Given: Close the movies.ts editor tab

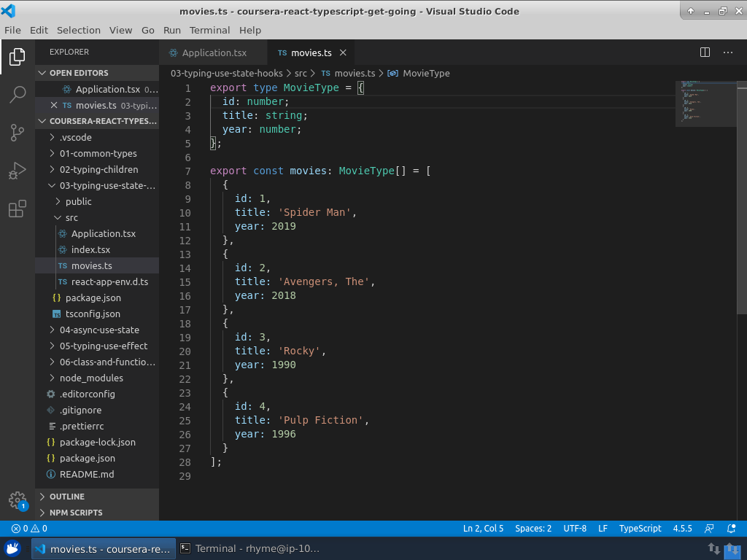Looking at the screenshot, I should pyautogui.click(x=343, y=53).
